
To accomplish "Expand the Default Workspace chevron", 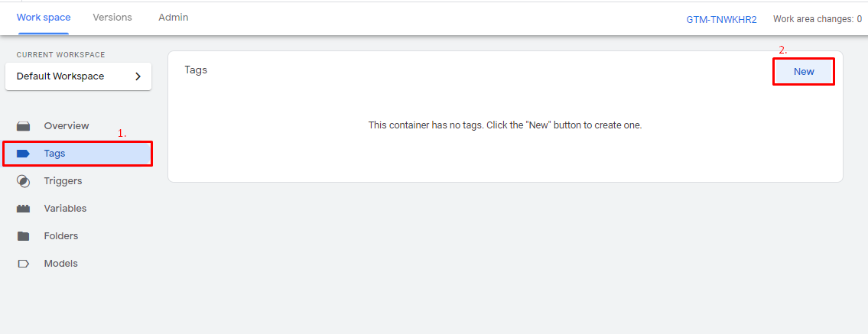I will point(138,76).
